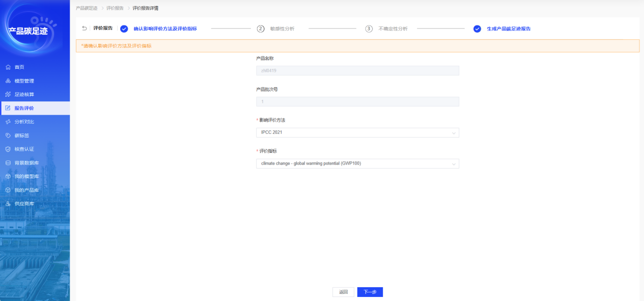
Task: Click the 足迹核算 sidebar icon
Action: pos(8,95)
